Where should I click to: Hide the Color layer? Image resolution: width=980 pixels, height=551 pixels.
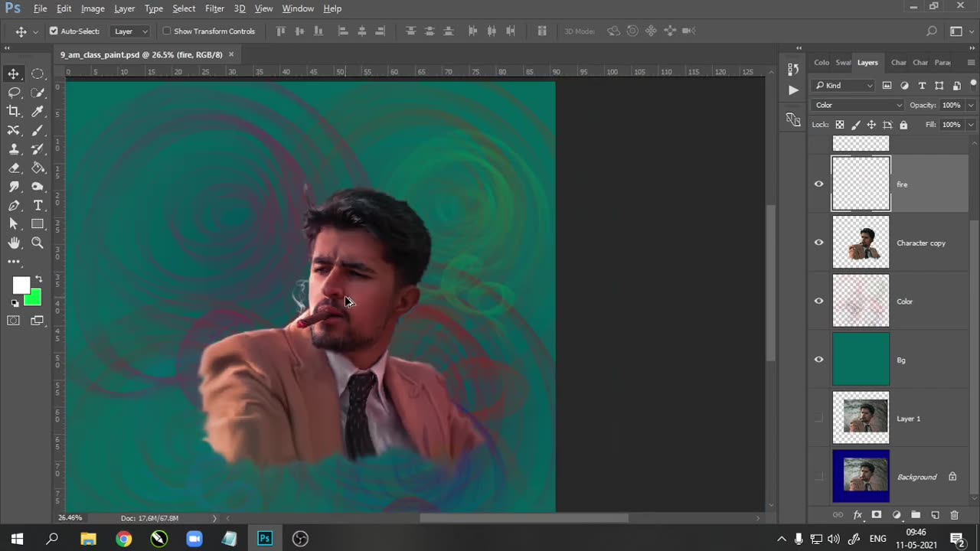coord(818,302)
